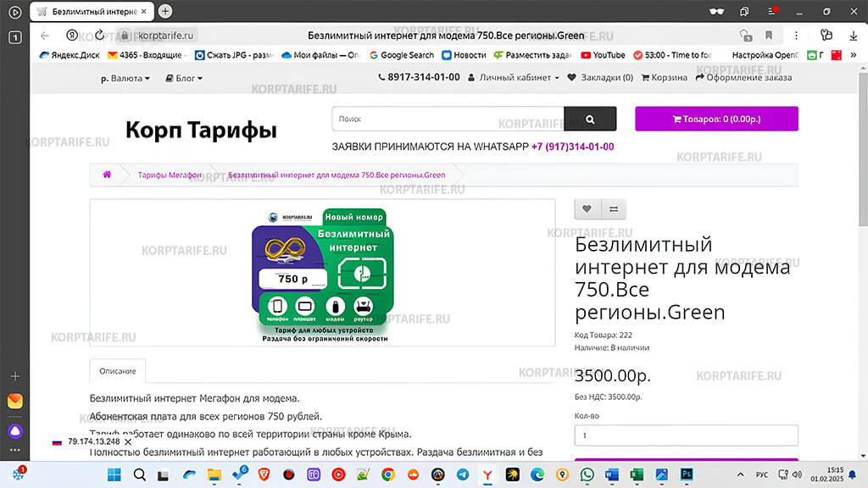This screenshot has height=488, width=868.
Task: Click the compare arrows button next to the heart
Action: pyautogui.click(x=614, y=209)
